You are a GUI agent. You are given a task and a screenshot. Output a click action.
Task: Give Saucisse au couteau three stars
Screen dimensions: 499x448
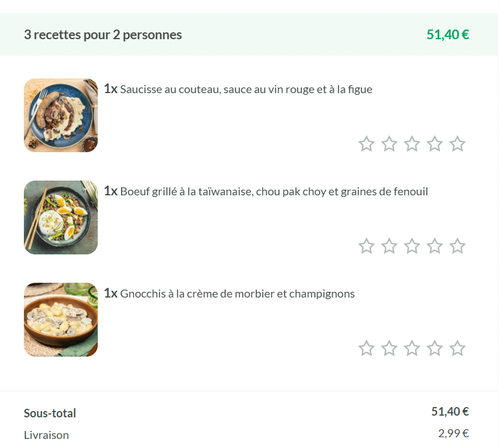412,144
